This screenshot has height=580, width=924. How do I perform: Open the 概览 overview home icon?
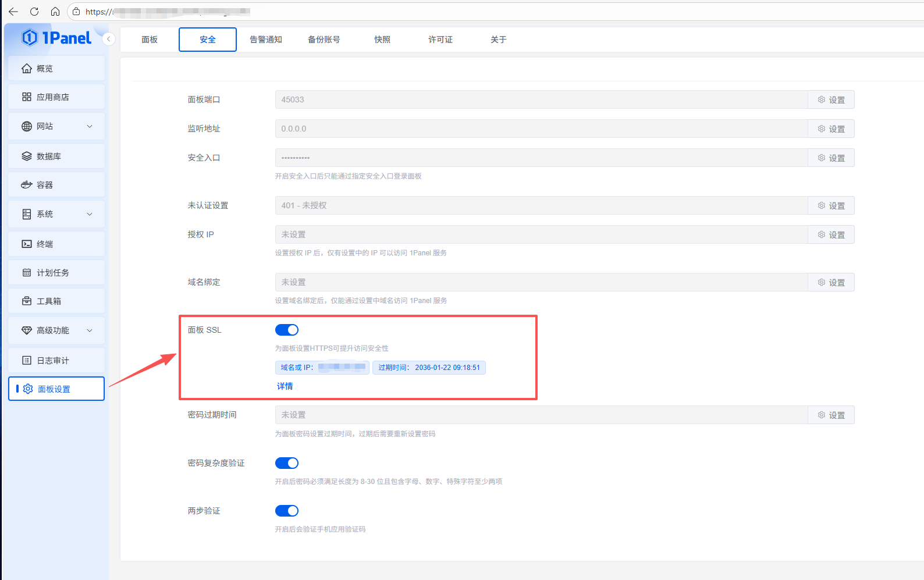pyautogui.click(x=27, y=69)
